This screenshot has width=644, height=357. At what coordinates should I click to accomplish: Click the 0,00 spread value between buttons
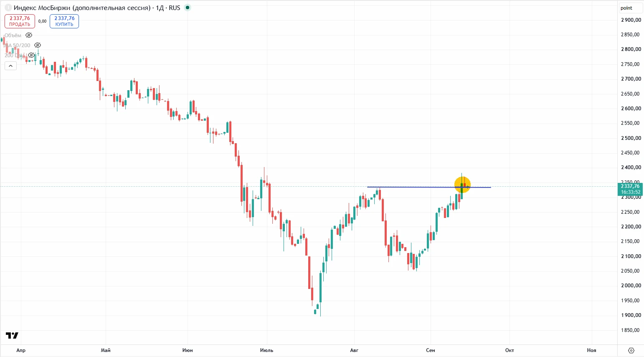42,21
